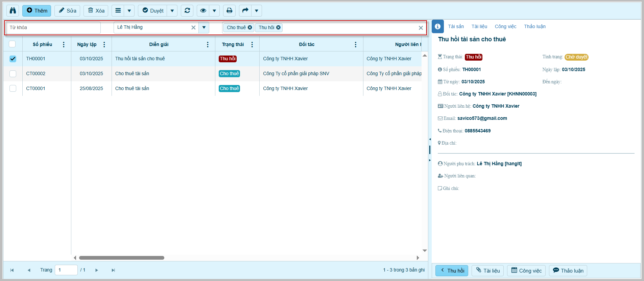Expand the share button dropdown arrow
644x281 pixels.
point(257,10)
